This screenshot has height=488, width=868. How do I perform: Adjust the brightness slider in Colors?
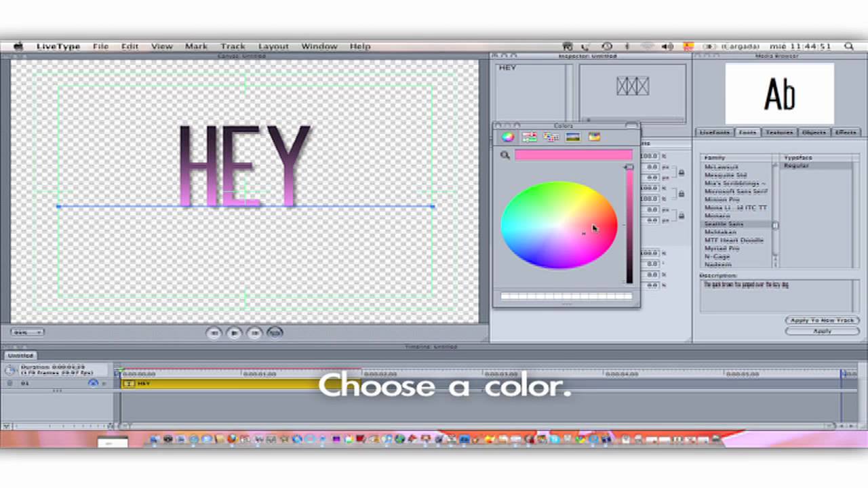[x=629, y=224]
